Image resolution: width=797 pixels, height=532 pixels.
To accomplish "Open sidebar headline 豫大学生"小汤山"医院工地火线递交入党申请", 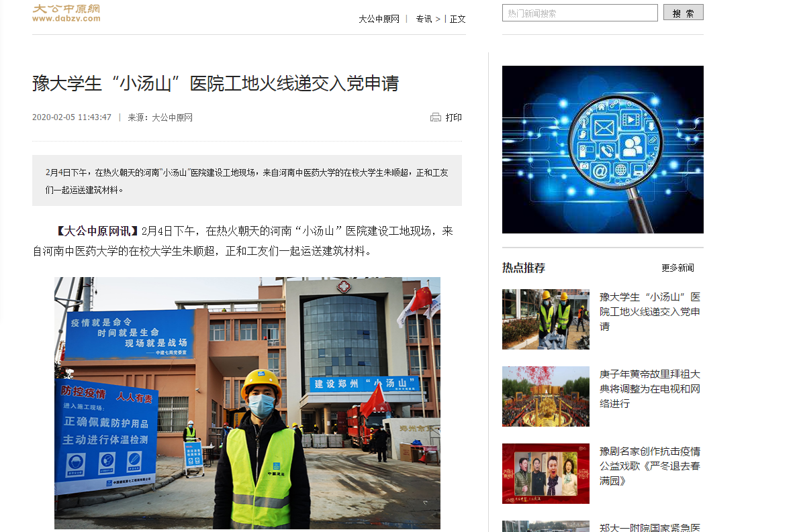I will point(649,311).
